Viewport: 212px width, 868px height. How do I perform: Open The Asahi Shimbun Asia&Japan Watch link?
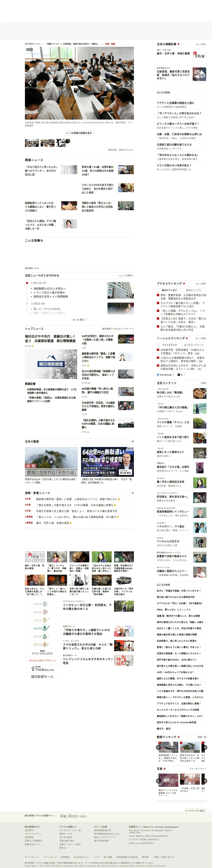150,831
